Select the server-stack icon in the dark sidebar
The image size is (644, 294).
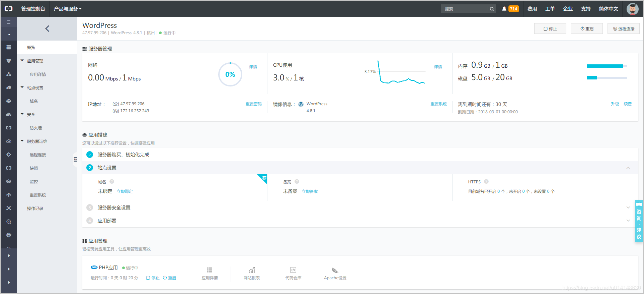tap(9, 47)
